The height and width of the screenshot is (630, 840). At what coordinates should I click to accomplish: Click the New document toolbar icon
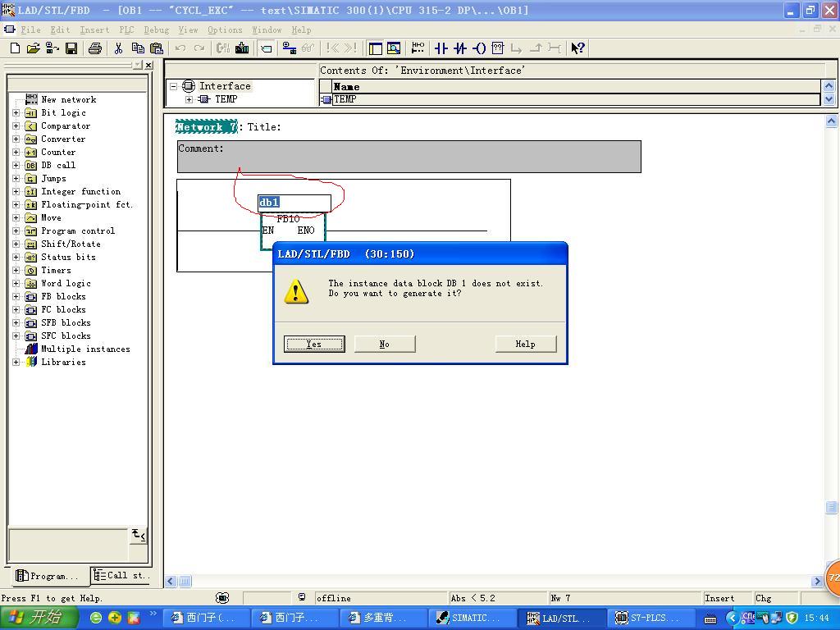click(x=15, y=48)
